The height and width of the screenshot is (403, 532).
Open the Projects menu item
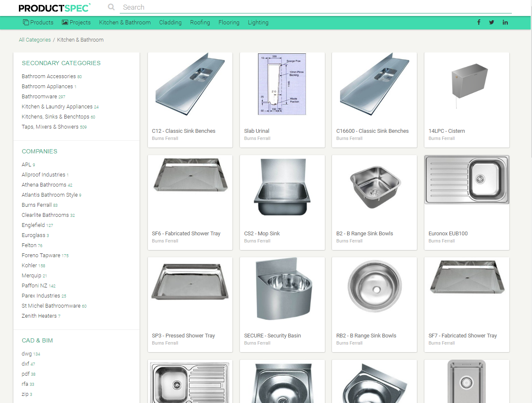coord(76,22)
